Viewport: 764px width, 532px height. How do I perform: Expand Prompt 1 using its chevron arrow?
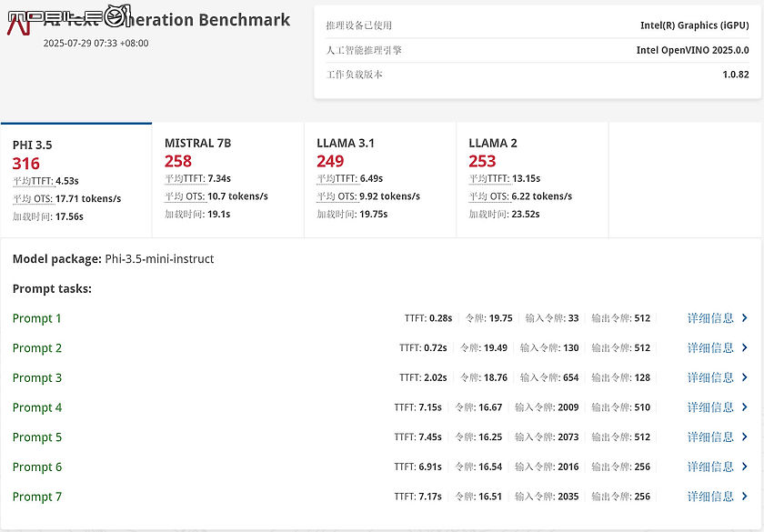[745, 318]
